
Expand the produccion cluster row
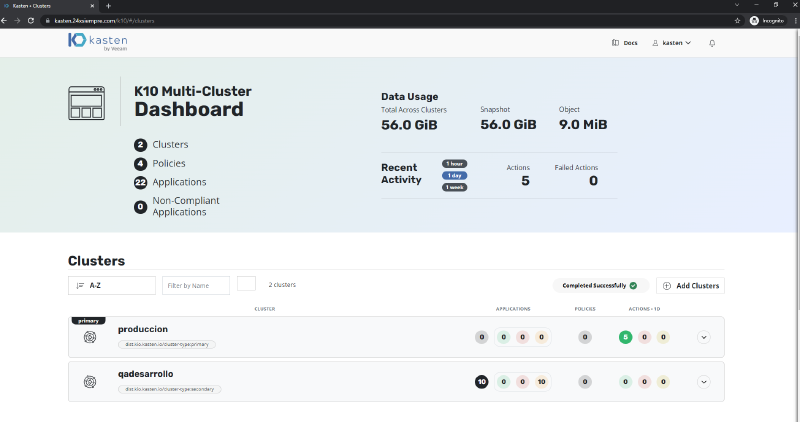(704, 337)
